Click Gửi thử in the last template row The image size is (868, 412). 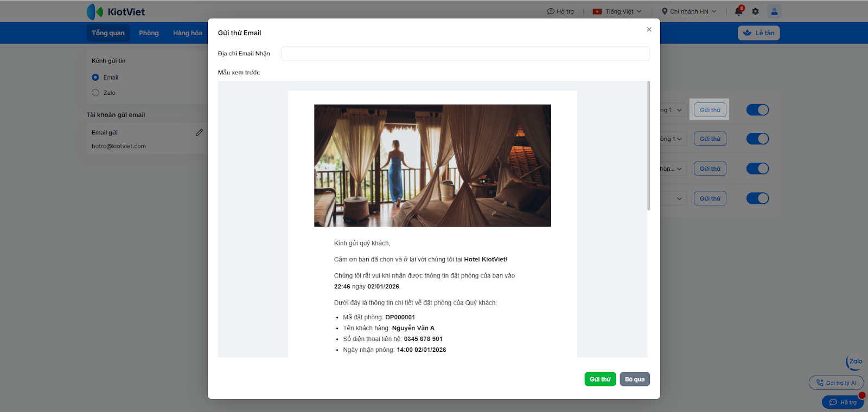pos(710,198)
